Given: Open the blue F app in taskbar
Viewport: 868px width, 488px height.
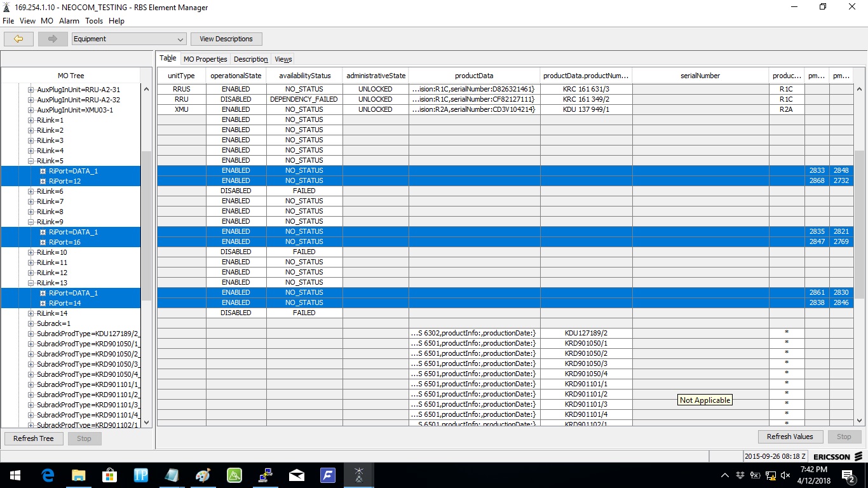Looking at the screenshot, I should tap(328, 475).
